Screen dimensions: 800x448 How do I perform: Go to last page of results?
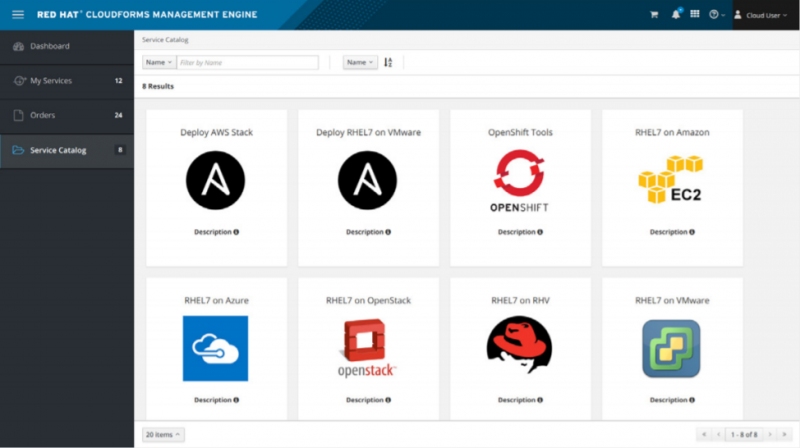[x=785, y=435]
